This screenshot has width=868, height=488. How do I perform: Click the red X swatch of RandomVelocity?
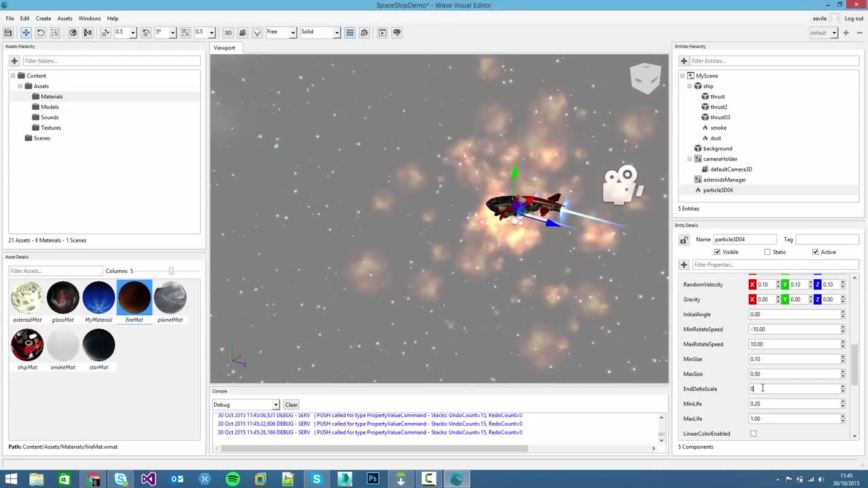[x=752, y=284]
